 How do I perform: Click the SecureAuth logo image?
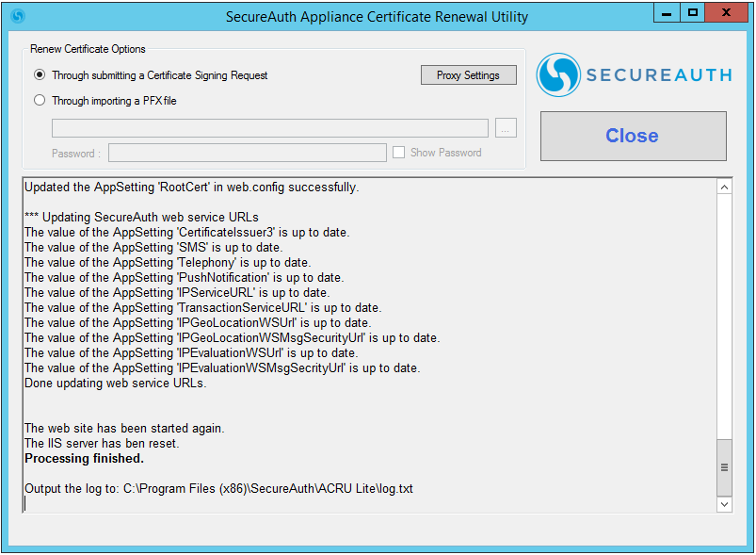pos(633,74)
